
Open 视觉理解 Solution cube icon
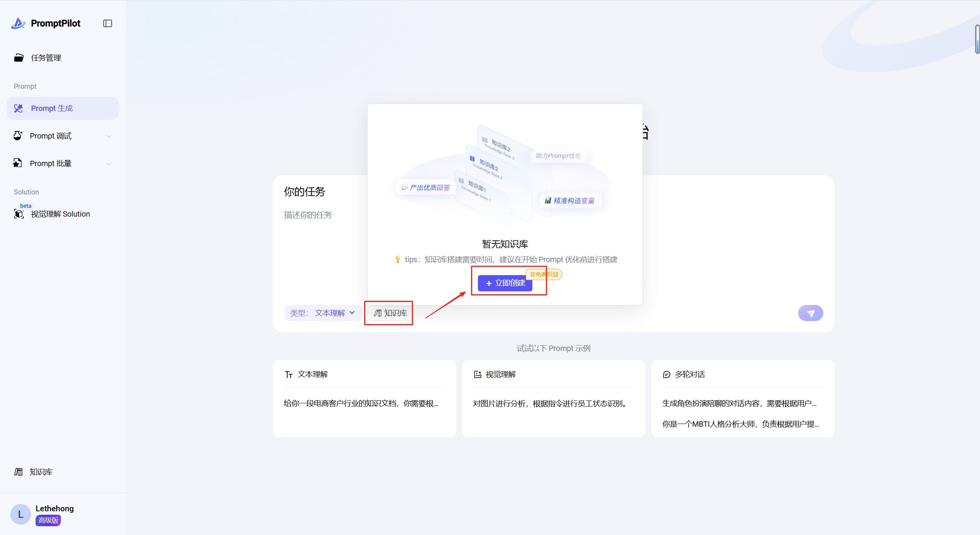19,214
